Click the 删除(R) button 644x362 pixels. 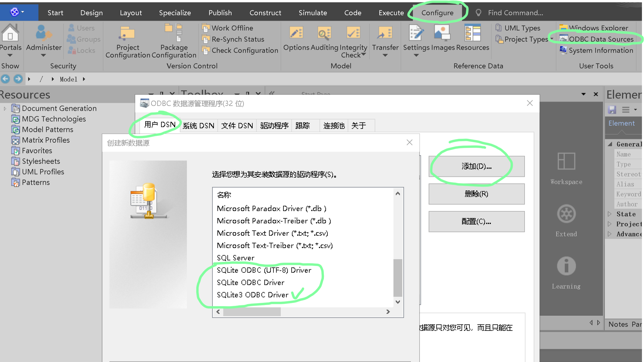coord(476,194)
